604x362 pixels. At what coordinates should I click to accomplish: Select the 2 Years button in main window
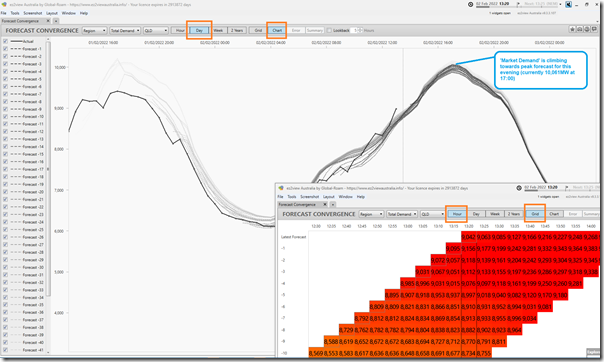[237, 30]
